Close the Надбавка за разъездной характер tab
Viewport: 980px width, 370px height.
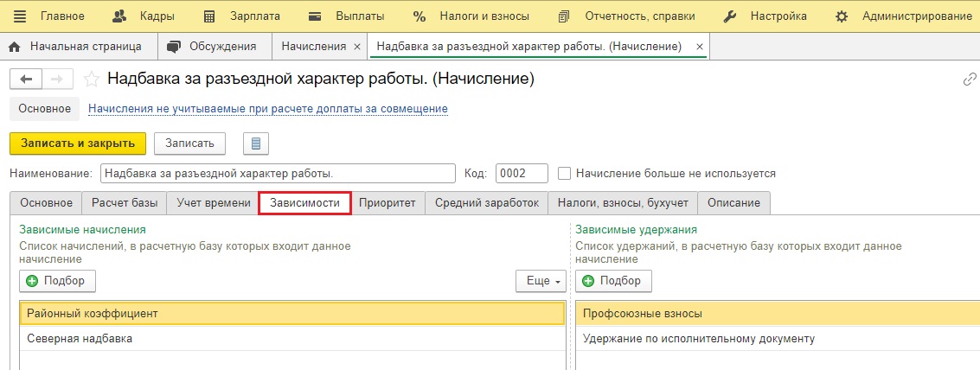click(x=700, y=47)
